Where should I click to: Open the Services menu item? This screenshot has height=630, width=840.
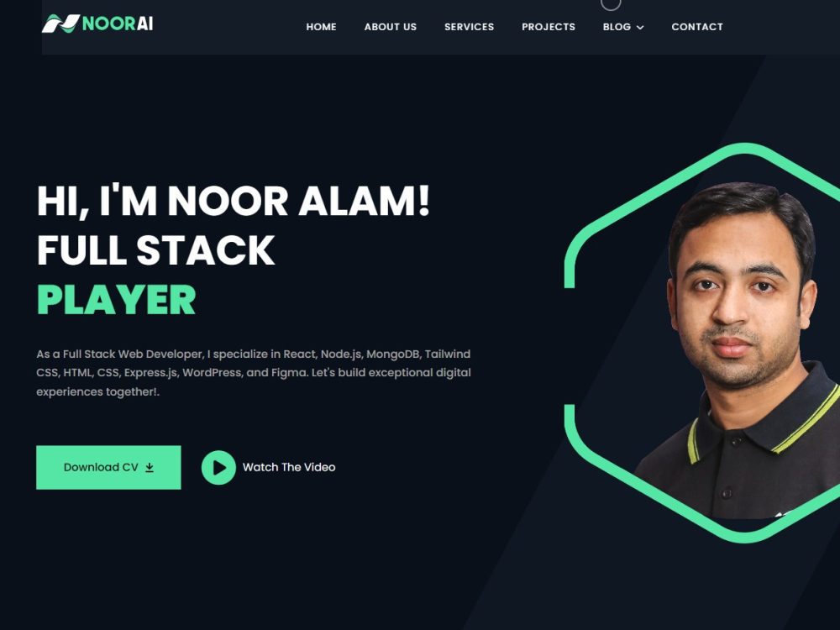470,27
